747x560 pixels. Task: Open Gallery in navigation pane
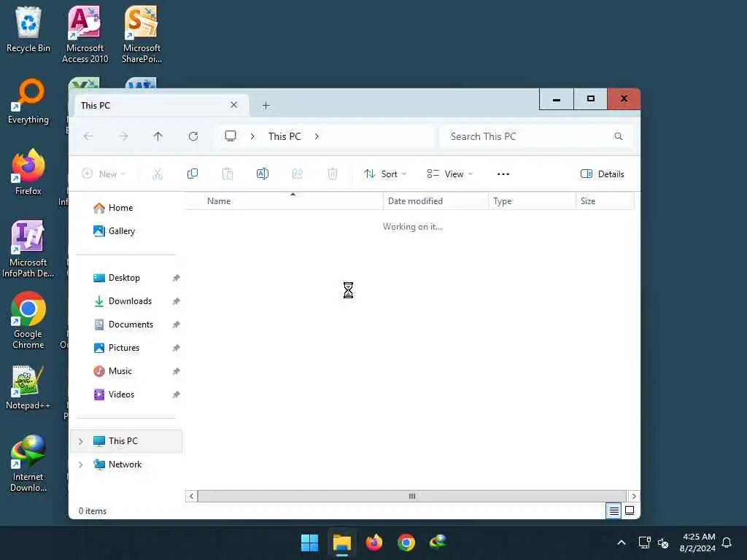[115, 231]
